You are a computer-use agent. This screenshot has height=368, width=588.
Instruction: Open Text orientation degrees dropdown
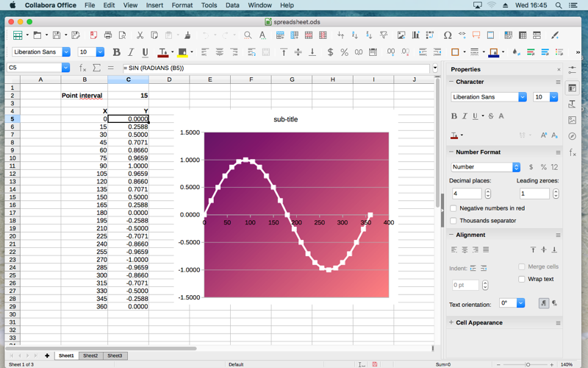(x=520, y=303)
